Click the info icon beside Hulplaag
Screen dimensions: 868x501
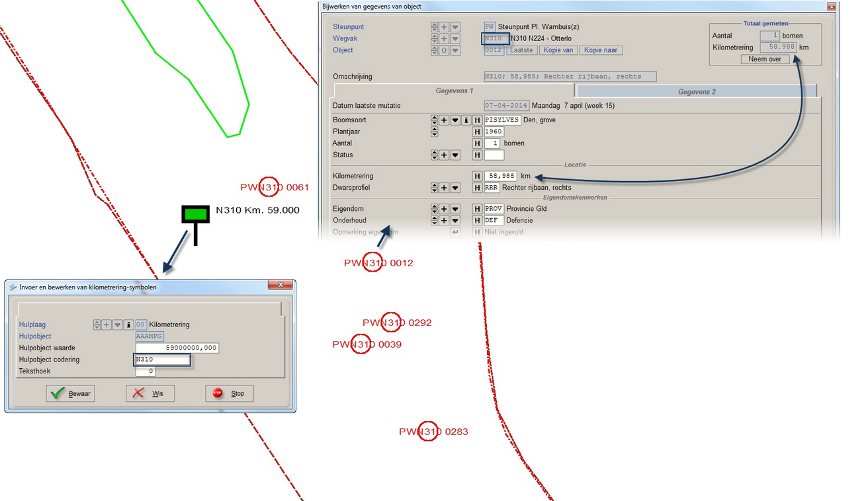click(128, 325)
